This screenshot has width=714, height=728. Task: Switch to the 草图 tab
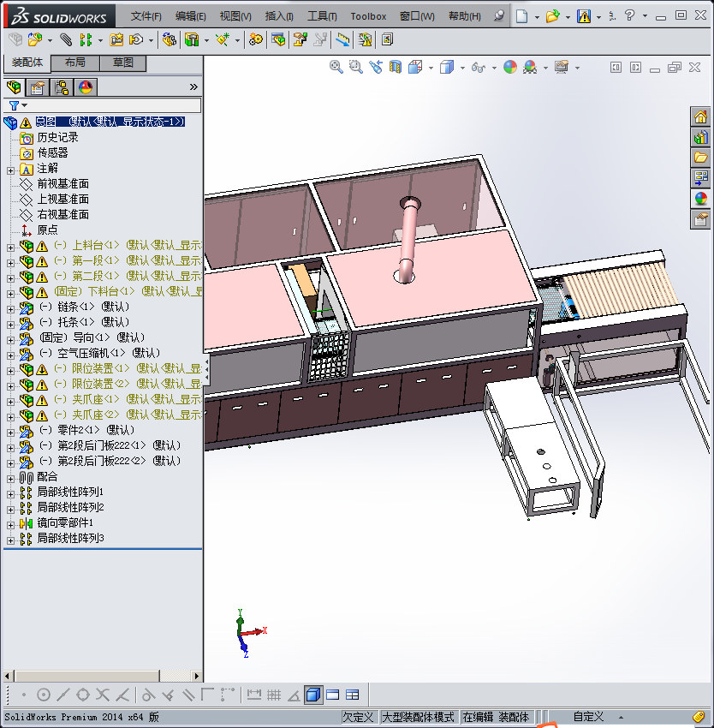(123, 63)
